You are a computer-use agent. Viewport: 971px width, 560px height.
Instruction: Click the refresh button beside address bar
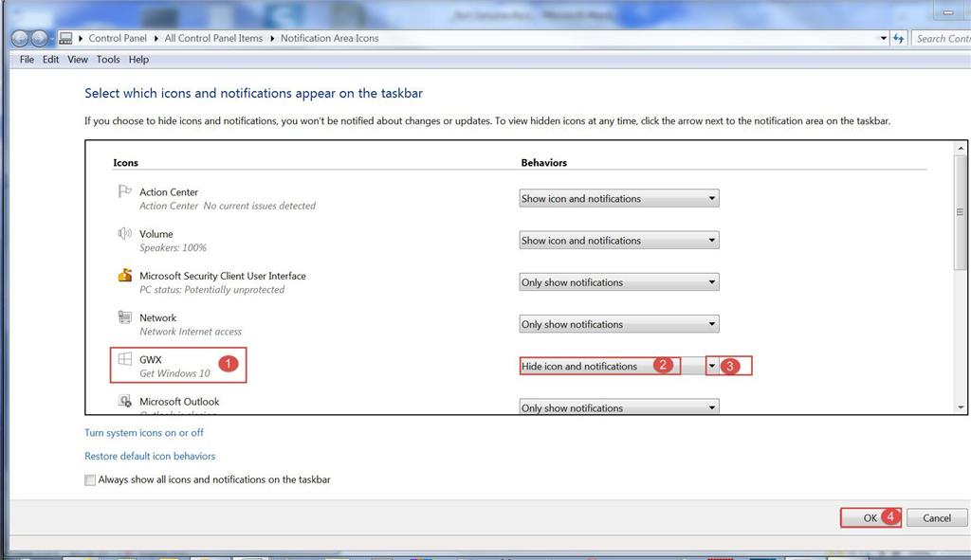pos(899,38)
